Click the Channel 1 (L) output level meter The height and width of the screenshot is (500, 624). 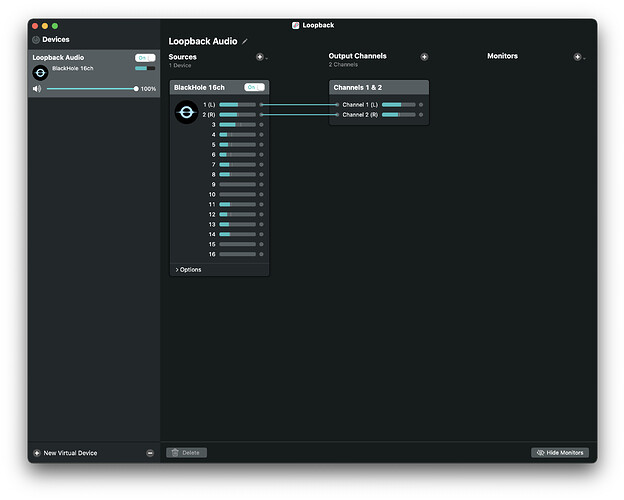398,105
